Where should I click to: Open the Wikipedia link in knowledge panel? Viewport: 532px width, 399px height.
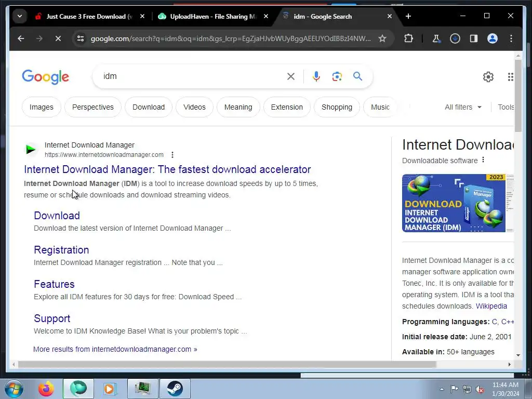pos(491,306)
